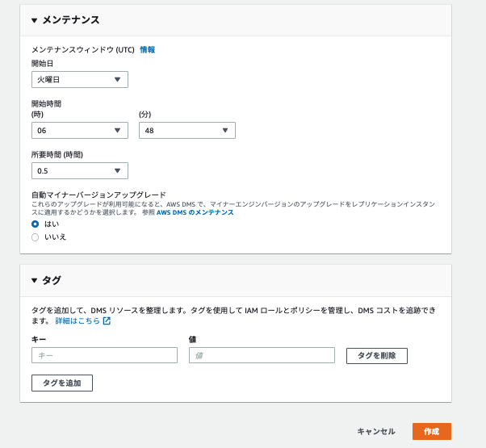Click the メンテナンスウィンドウ (UTC) label
The height and width of the screenshot is (448, 486).
tap(83, 49)
